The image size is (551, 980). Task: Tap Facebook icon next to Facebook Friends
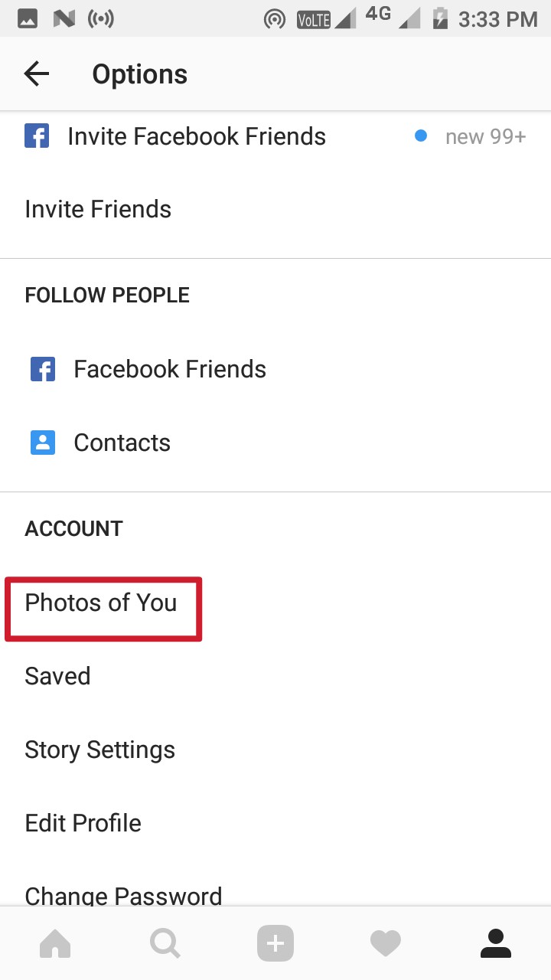pyautogui.click(x=43, y=369)
